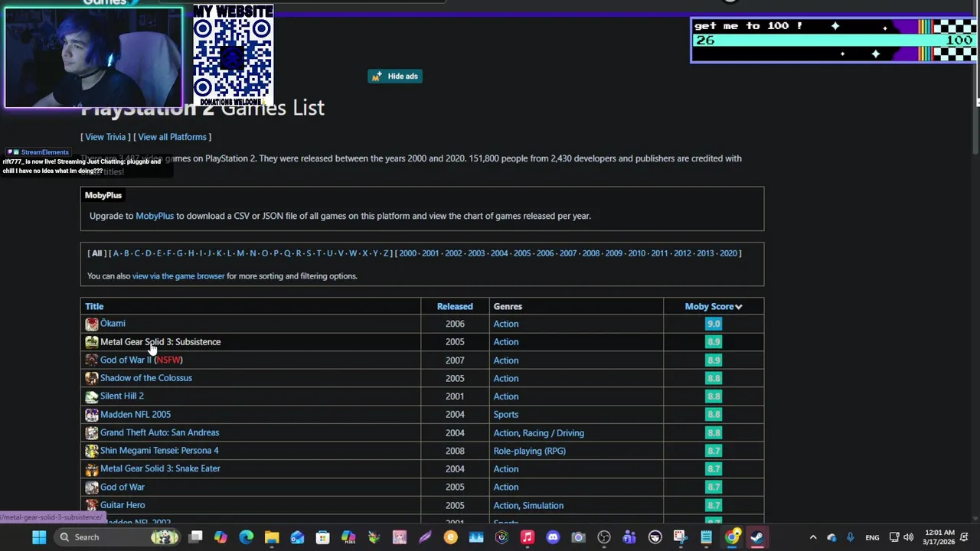Click the Genres column header

click(x=508, y=306)
